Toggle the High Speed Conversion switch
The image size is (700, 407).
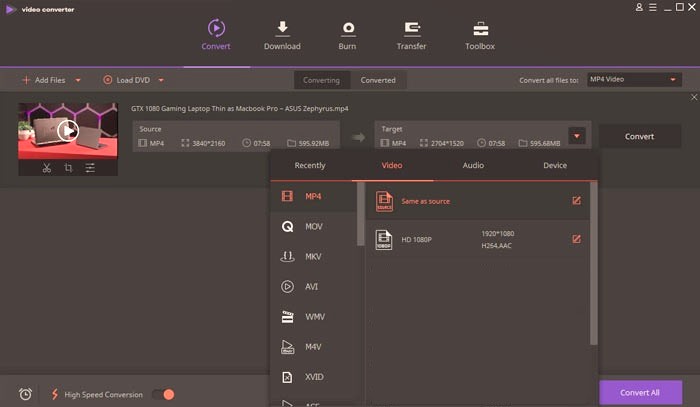tap(163, 394)
